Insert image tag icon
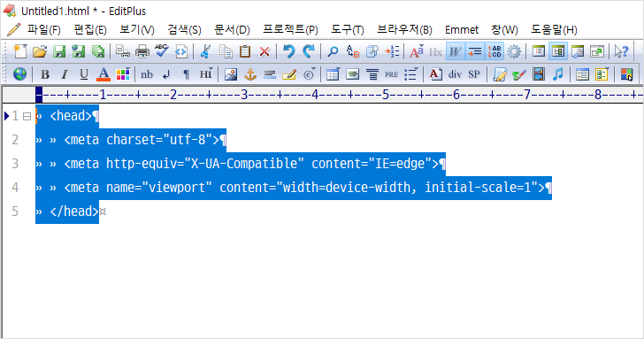Image resolution: width=644 pixels, height=339 pixels. (231, 74)
